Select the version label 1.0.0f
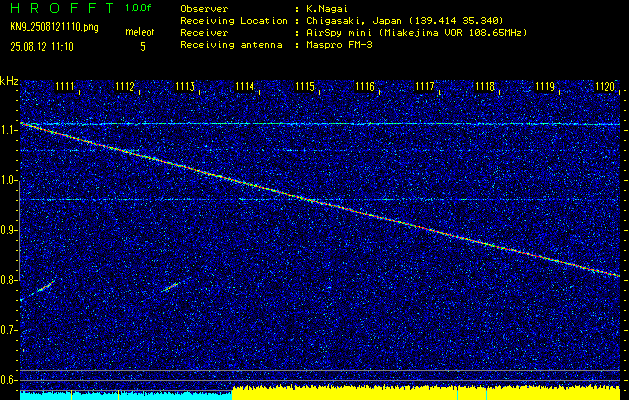Viewport: 629px width, 400px height. click(138, 8)
